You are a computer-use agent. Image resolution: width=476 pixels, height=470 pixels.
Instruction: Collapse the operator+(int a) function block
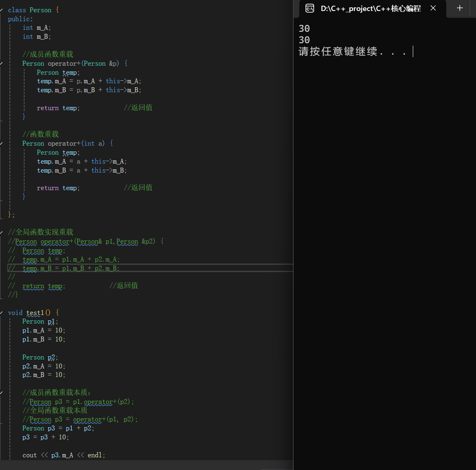[2, 143]
